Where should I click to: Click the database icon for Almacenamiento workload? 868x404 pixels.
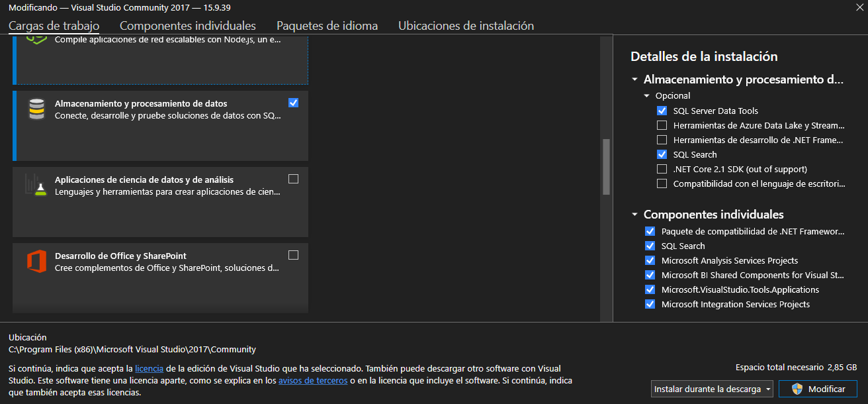point(36,109)
